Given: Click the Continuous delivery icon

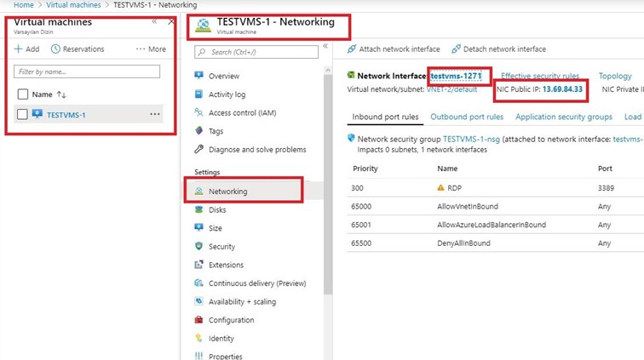Looking at the screenshot, I should click(x=198, y=283).
